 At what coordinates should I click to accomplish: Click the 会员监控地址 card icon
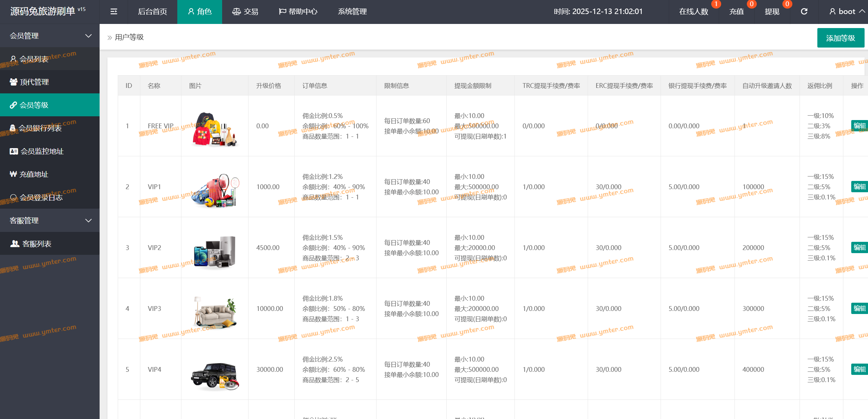tap(14, 151)
